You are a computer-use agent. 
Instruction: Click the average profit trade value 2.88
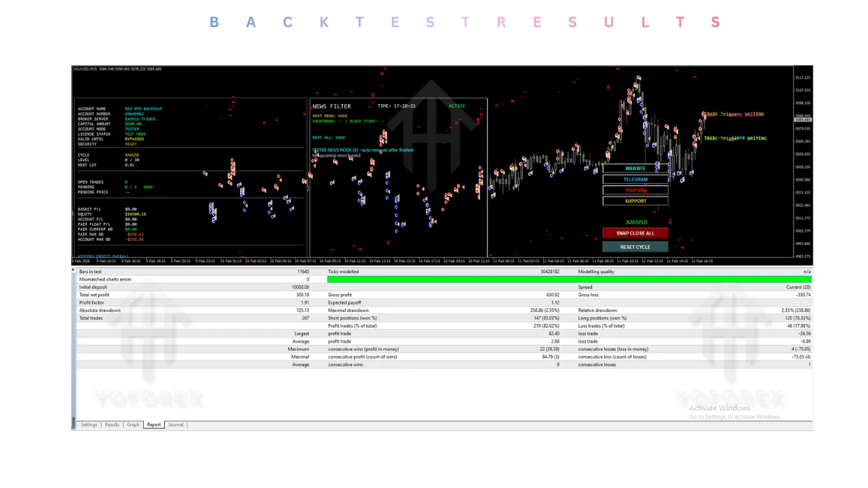point(555,342)
